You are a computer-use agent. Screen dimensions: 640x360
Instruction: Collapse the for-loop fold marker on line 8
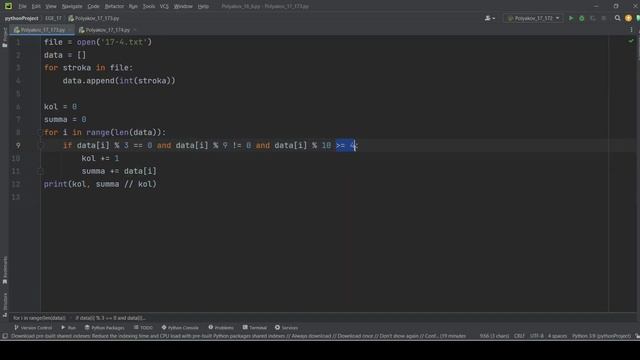40,132
